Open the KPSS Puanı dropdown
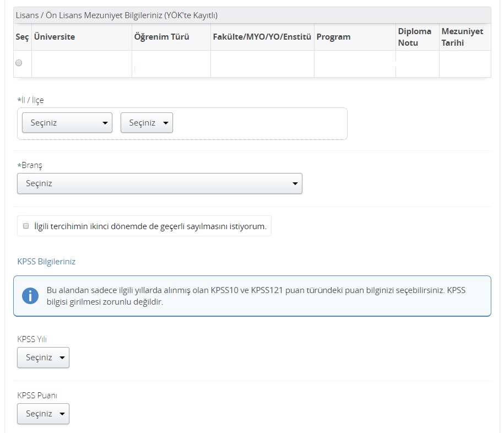This screenshot has height=433, width=504. [x=43, y=414]
